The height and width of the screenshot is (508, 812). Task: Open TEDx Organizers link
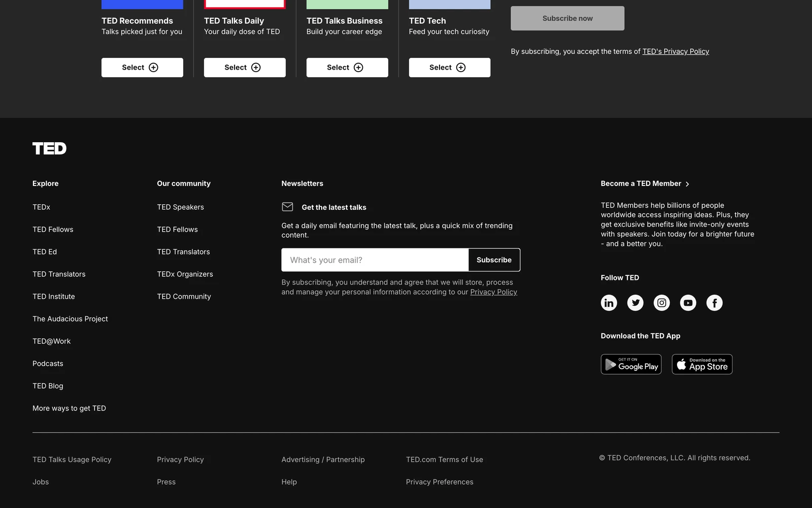[185, 274]
